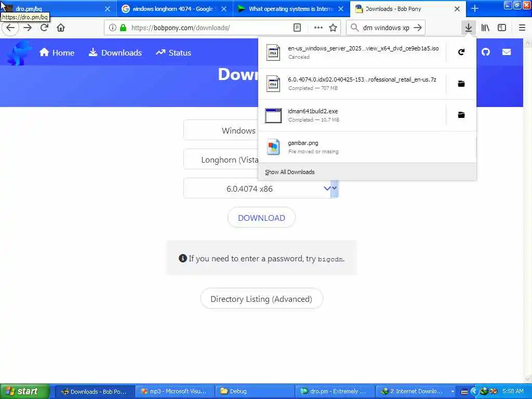Viewport: 532px width, 399px height.
Task: Open containing folder for the 7z download
Action: [461, 84]
